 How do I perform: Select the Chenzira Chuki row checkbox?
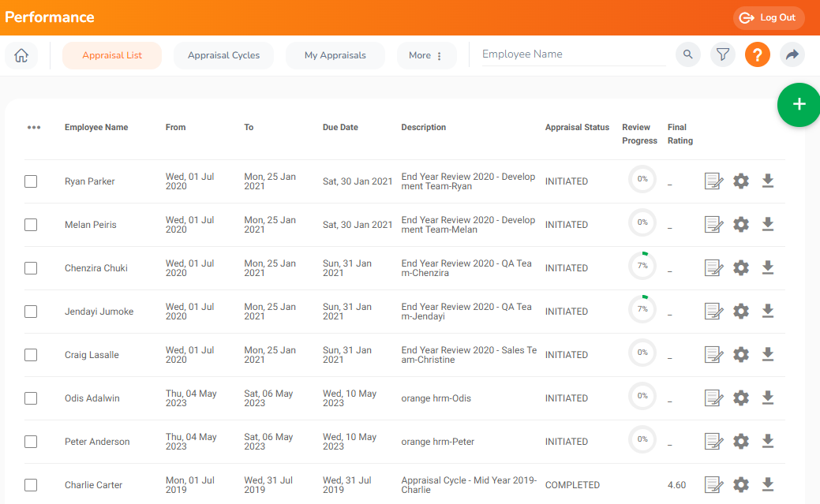click(x=31, y=268)
